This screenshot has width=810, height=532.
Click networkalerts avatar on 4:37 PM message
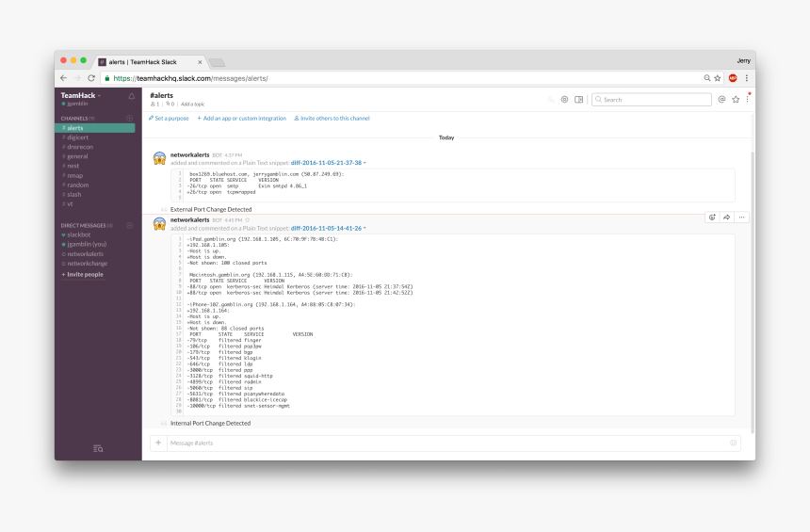[x=159, y=158]
